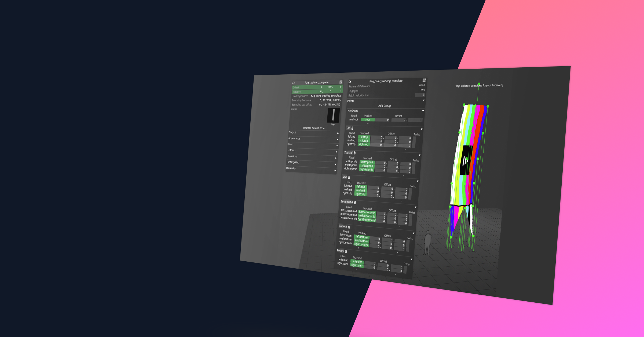Toggle Twist checkbox for leftpoint row
This screenshot has width=644, height=337.
tap(405, 268)
